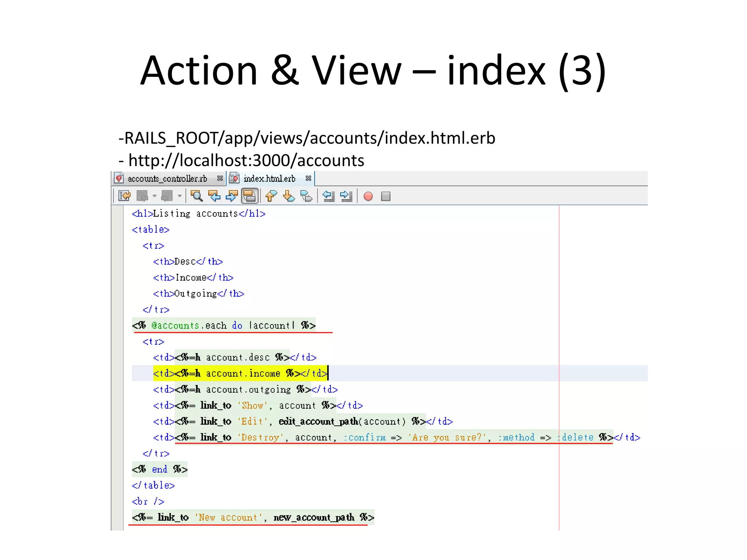Click the '<h1>Listing accounts</h1>' line
Image resolution: width=747 pixels, height=560 pixels.
click(x=199, y=214)
